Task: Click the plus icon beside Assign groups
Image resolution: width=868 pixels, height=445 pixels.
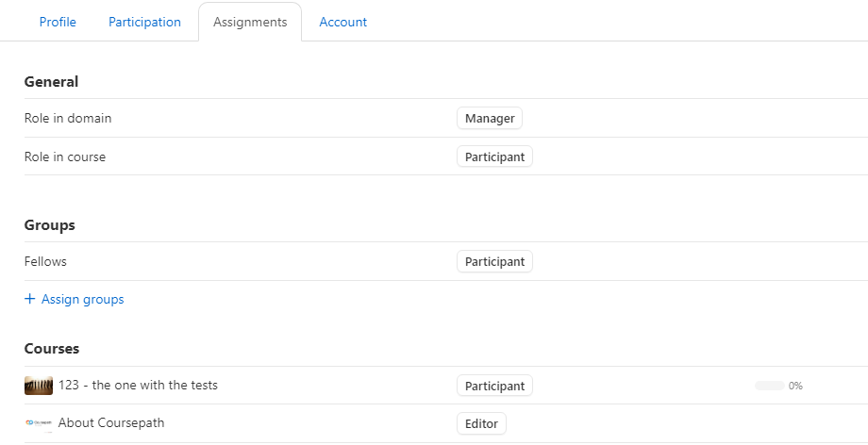Action: [x=30, y=300]
